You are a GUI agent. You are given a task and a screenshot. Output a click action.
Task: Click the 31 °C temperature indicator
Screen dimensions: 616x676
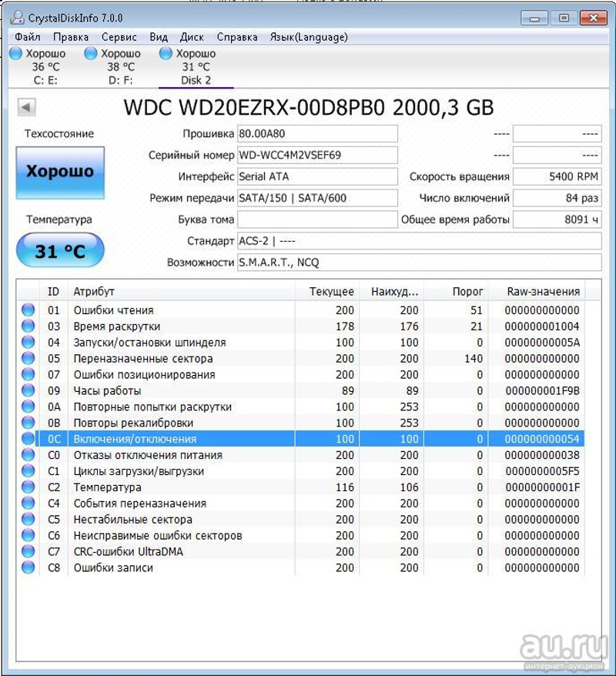(60, 250)
